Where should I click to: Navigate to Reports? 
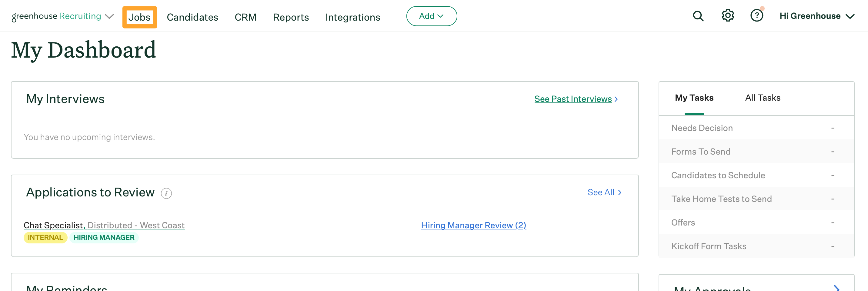click(x=290, y=17)
